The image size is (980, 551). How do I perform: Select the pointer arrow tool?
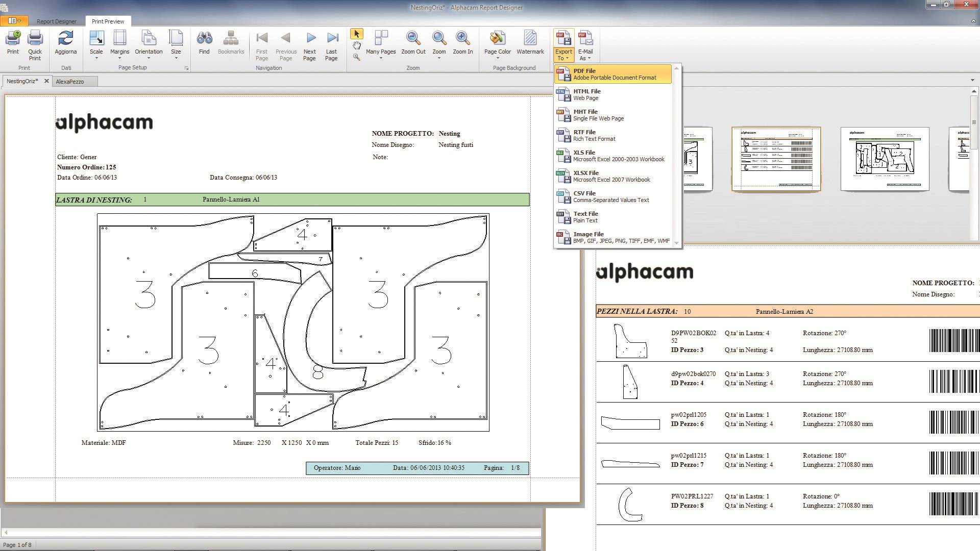click(356, 34)
